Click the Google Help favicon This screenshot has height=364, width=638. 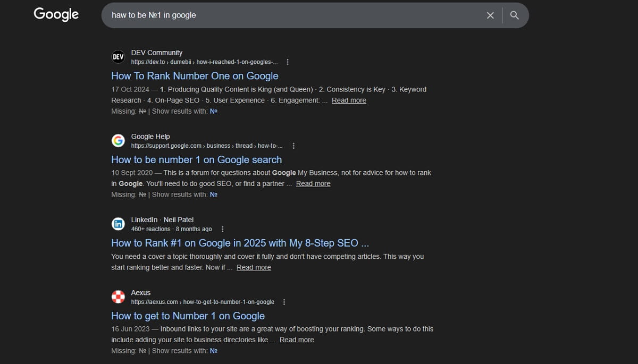pos(118,140)
